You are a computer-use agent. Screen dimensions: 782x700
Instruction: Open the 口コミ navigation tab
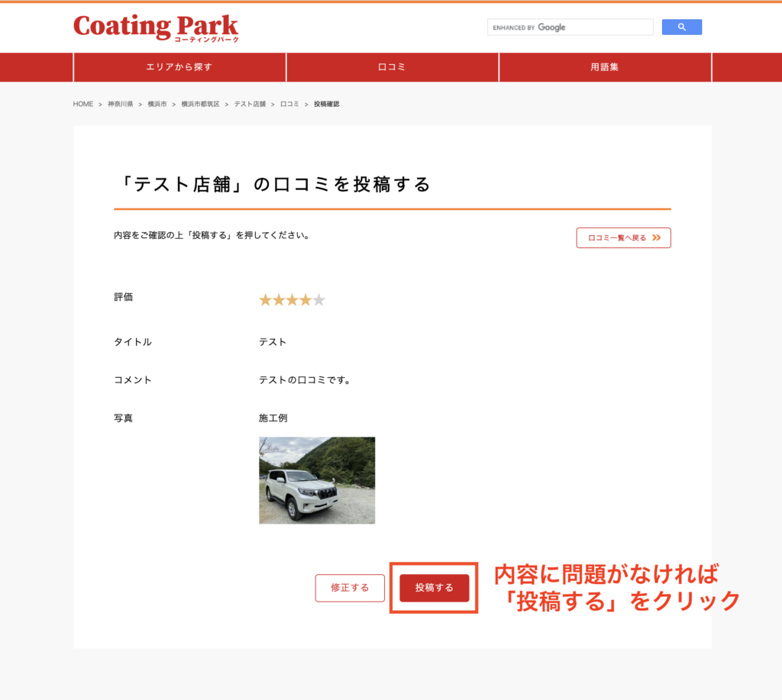click(x=392, y=67)
